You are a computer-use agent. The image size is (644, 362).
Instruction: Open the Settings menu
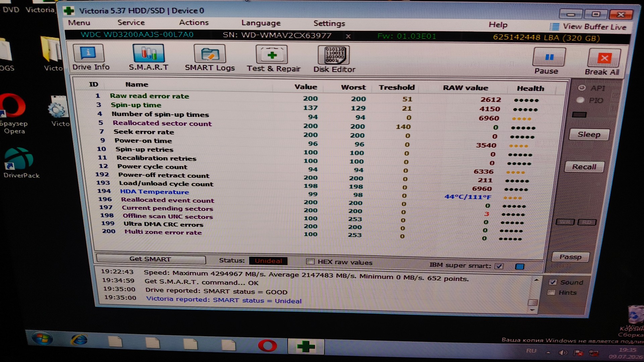point(329,23)
